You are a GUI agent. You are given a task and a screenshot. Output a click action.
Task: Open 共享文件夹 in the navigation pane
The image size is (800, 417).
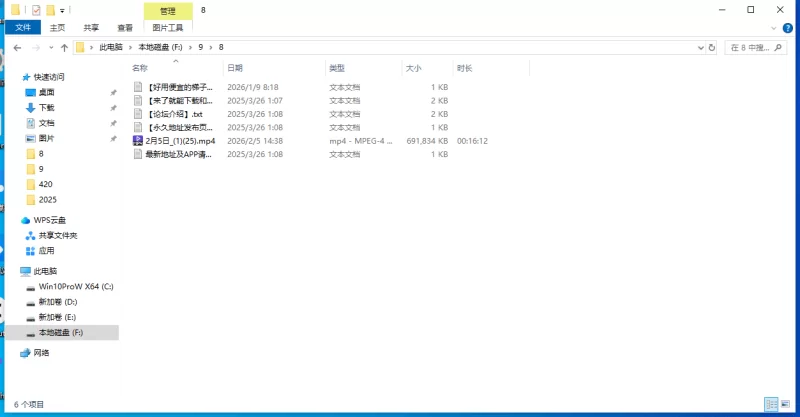click(58, 235)
